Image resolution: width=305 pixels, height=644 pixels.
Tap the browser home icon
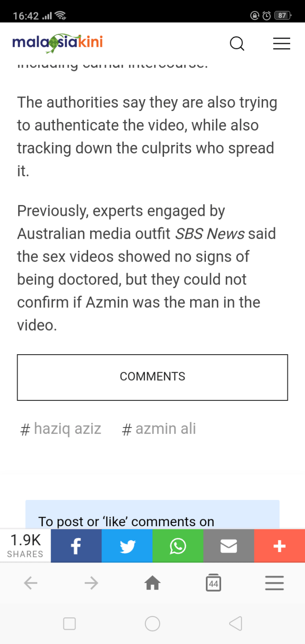[152, 583]
